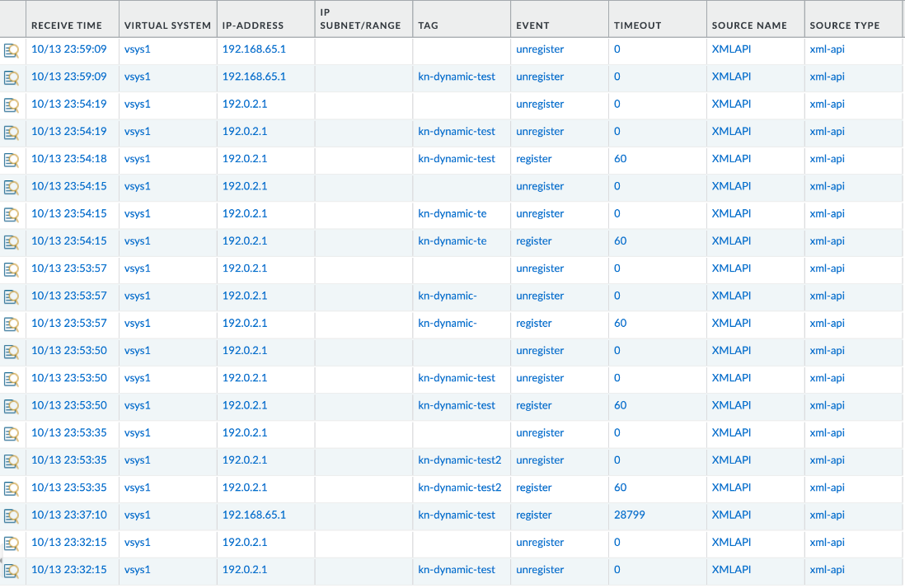Click xml-api in the 23:54:18 row

(827, 159)
